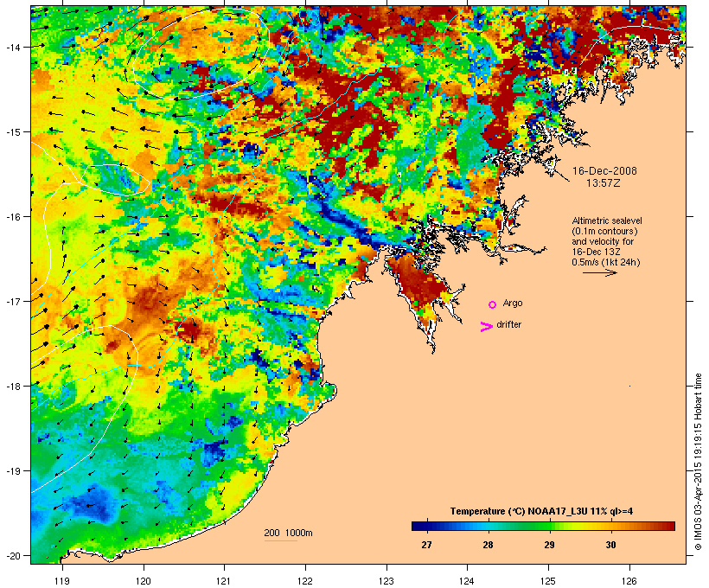Click the '-14' latitude axis label

[x=12, y=47]
